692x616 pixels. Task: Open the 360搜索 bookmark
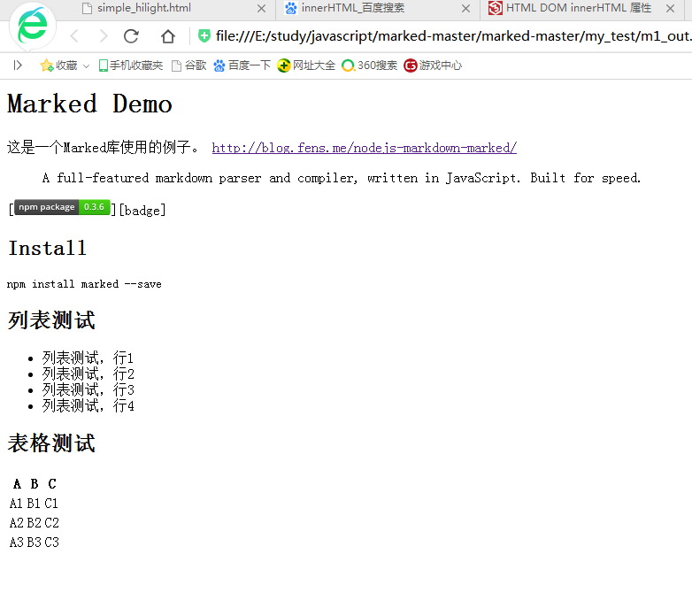[x=369, y=65]
